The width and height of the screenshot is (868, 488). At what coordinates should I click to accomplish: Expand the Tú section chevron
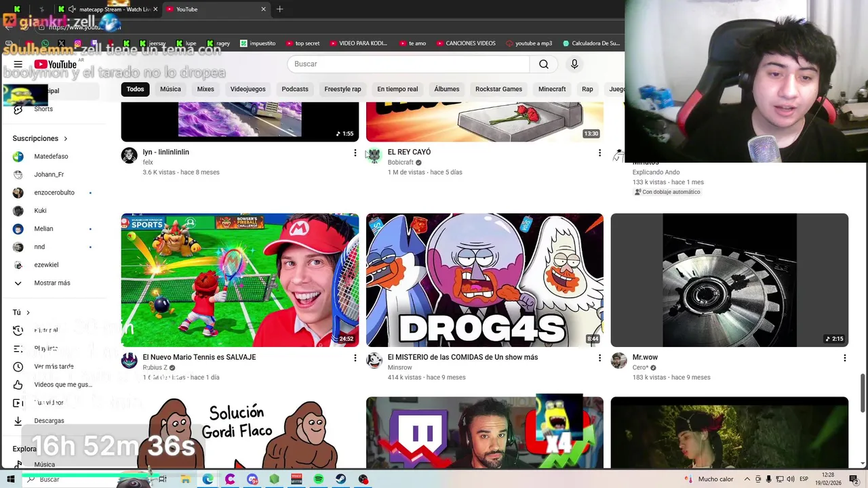(28, 312)
